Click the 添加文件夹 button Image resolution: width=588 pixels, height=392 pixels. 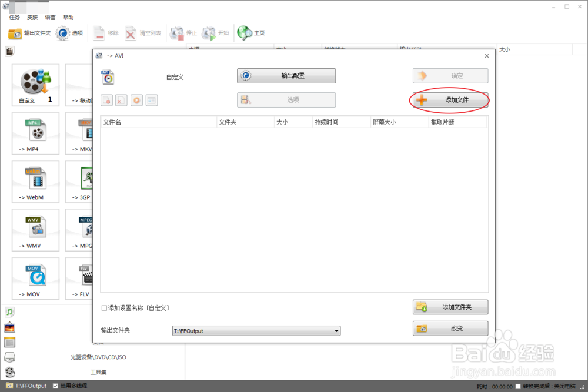[450, 307]
